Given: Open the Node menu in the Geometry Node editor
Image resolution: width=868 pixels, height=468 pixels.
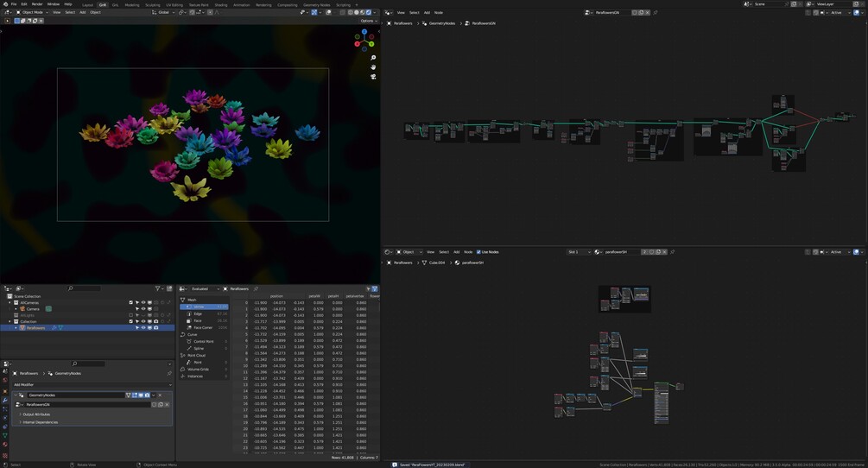Looking at the screenshot, I should (439, 12).
